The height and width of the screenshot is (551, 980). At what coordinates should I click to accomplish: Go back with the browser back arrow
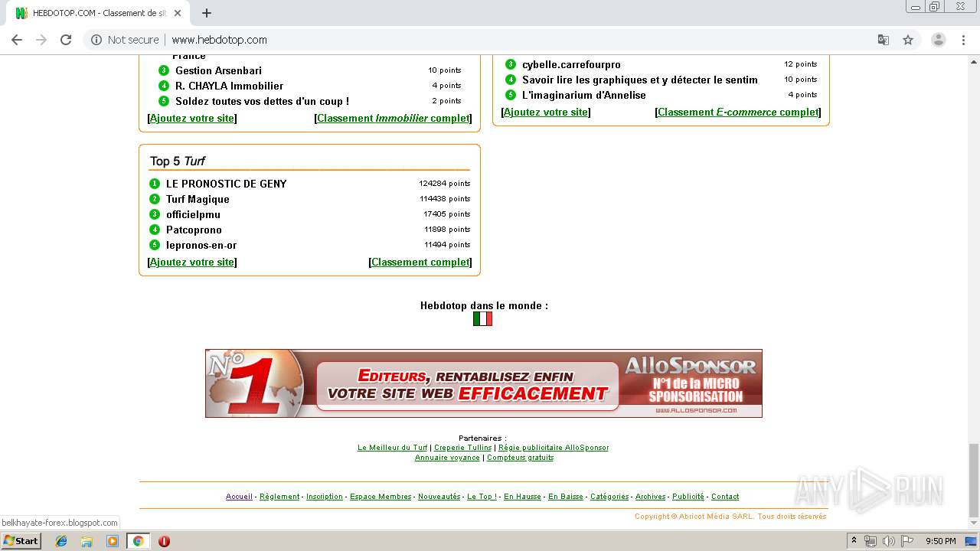[x=17, y=40]
